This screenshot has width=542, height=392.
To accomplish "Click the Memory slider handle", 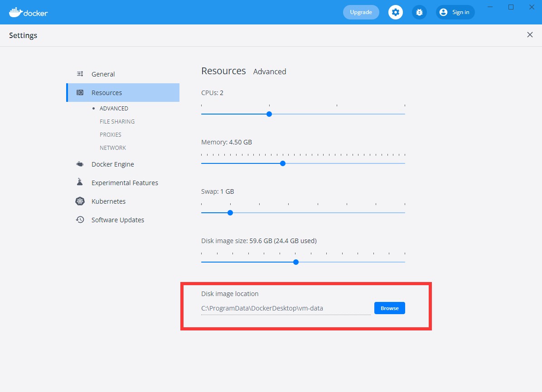I will [283, 163].
